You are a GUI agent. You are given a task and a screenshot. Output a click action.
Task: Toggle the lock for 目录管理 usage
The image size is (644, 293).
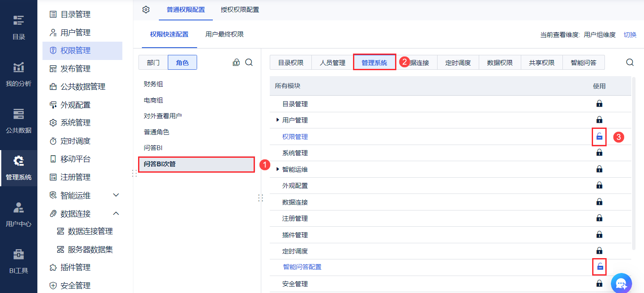coord(599,103)
